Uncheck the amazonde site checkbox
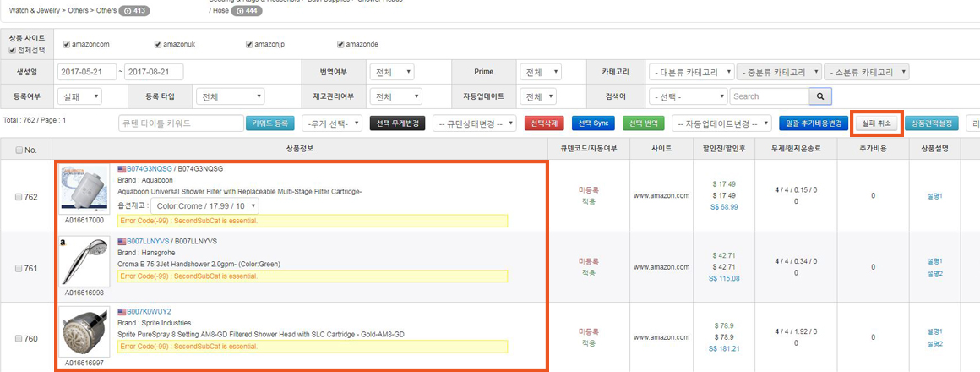The width and height of the screenshot is (980, 372). (340, 45)
